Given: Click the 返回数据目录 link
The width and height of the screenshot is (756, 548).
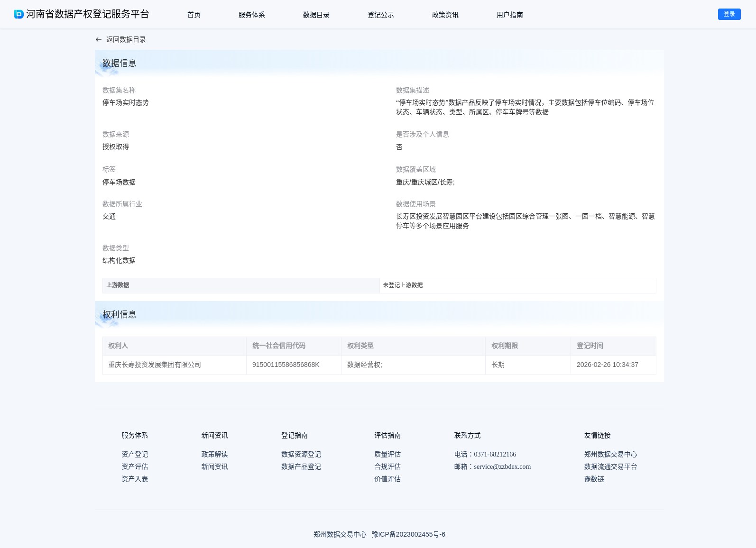Looking at the screenshot, I should pyautogui.click(x=126, y=40).
